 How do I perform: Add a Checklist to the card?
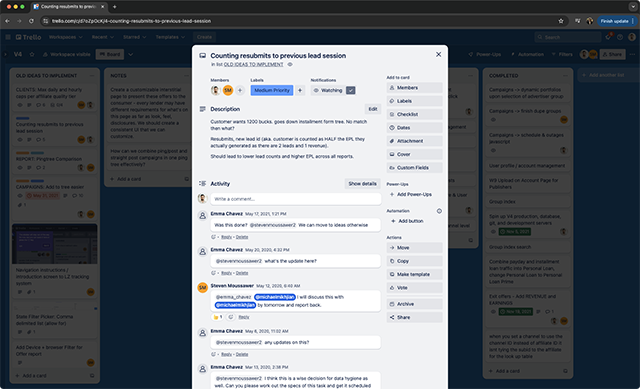pos(414,114)
